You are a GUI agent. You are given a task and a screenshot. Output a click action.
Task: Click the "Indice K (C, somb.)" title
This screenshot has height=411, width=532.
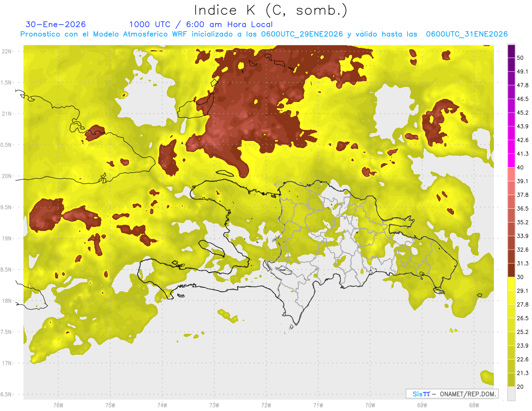click(270, 10)
